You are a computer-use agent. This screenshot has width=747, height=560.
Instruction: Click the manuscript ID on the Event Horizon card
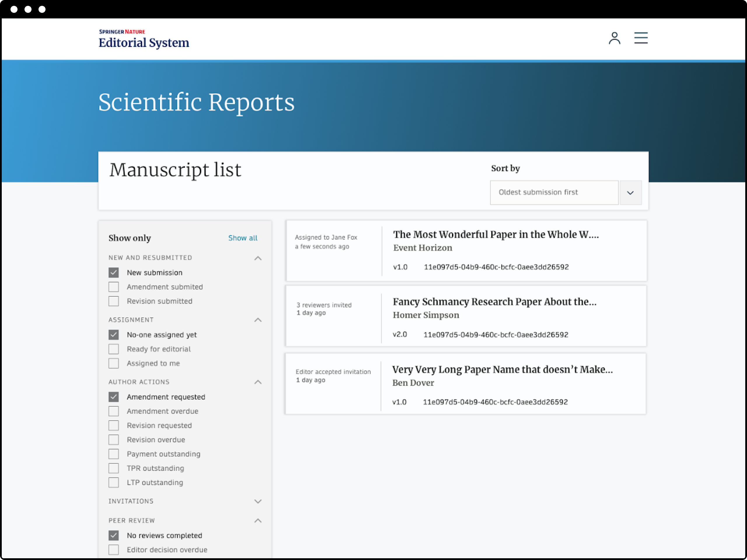[496, 267]
